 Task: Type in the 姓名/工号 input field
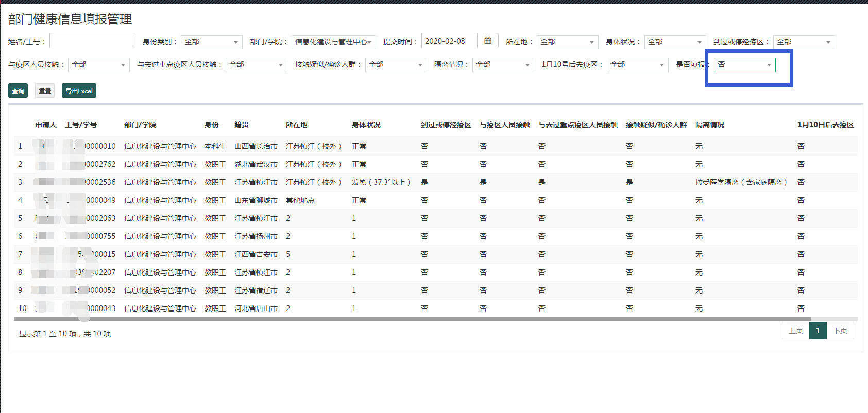[92, 41]
